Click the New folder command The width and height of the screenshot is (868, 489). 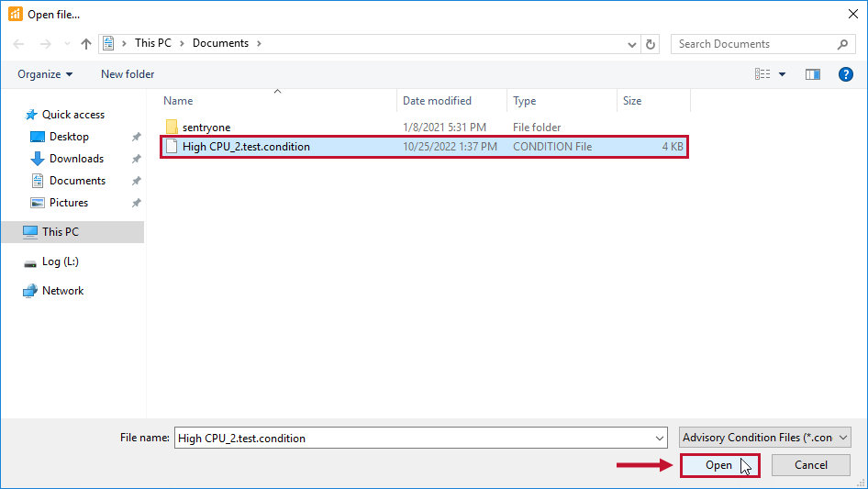(x=128, y=74)
